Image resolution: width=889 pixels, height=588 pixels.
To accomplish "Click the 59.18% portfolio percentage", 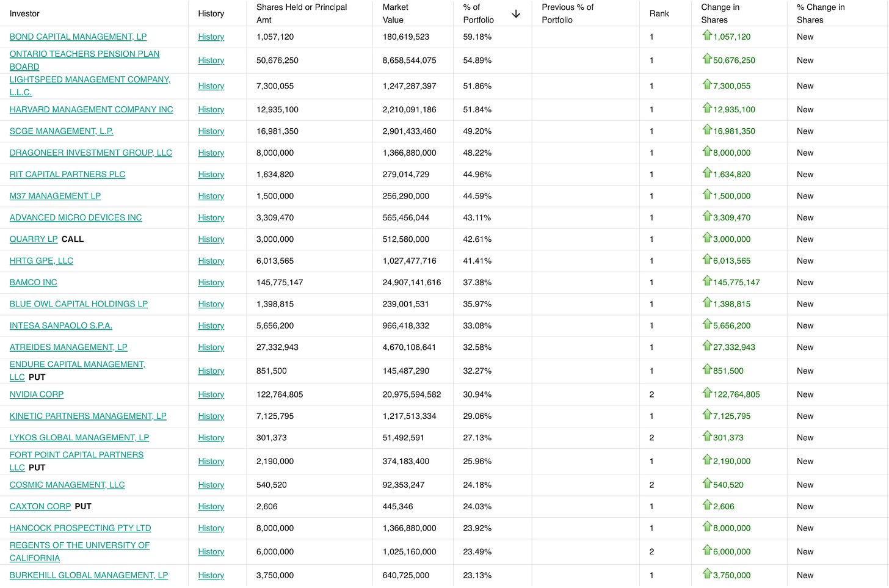I will pyautogui.click(x=477, y=37).
